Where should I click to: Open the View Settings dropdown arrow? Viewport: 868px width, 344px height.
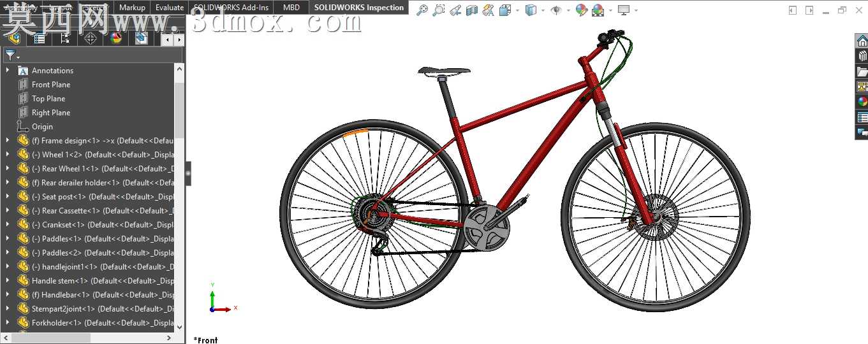pos(636,10)
